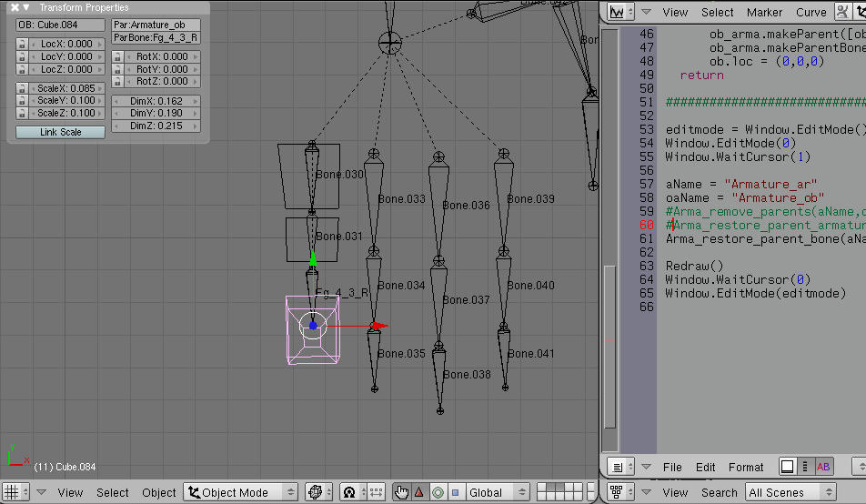866x504 pixels.
Task: Collapse 3D view header menus triangle
Action: 42,492
